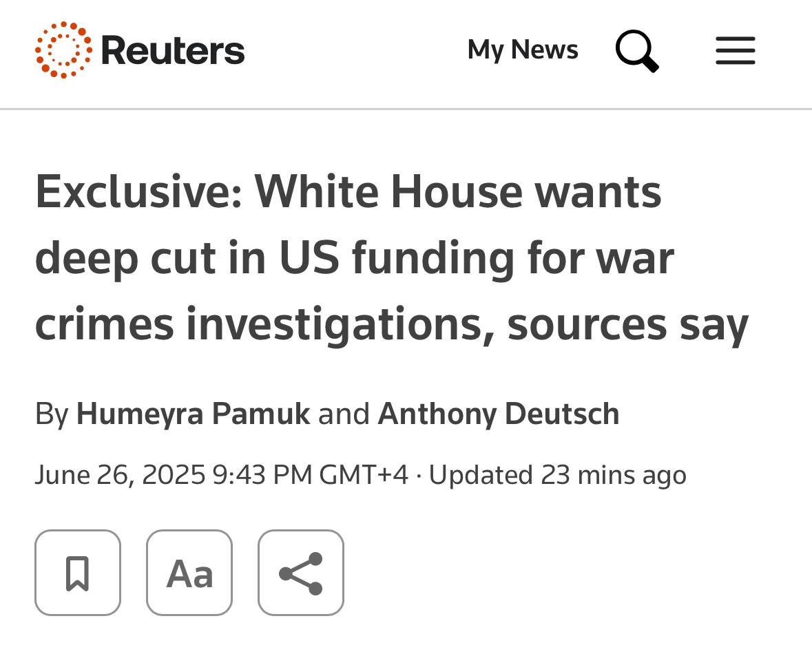This screenshot has width=812, height=645.
Task: Share the article using the share icon
Action: point(301,573)
